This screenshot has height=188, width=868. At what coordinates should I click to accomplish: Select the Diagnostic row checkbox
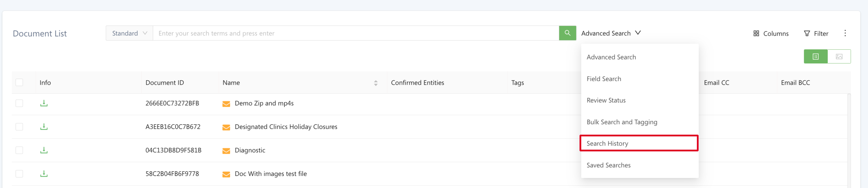[19, 150]
